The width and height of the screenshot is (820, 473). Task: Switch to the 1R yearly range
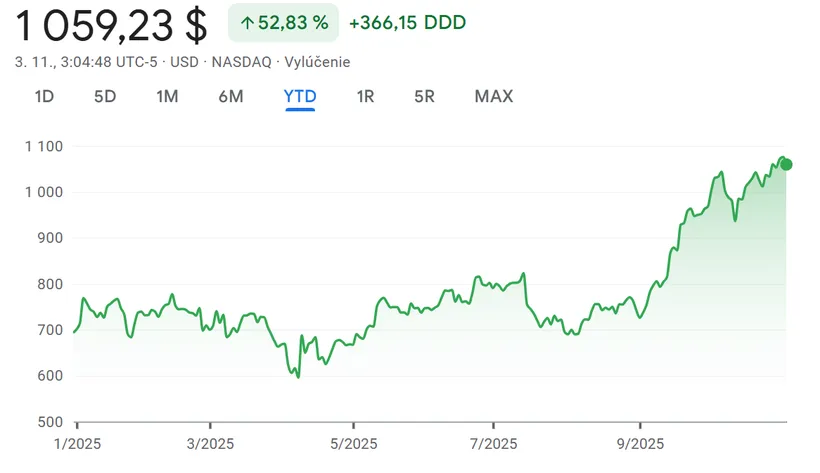click(365, 96)
